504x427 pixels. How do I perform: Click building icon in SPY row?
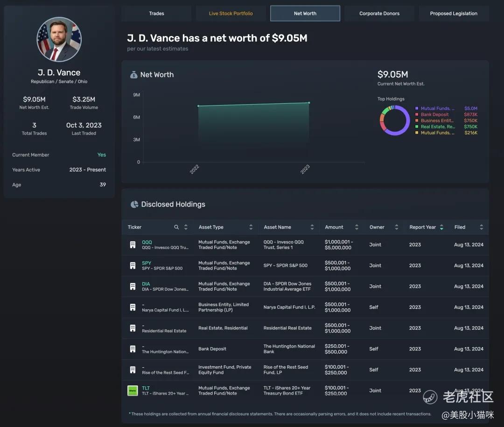[133, 265]
